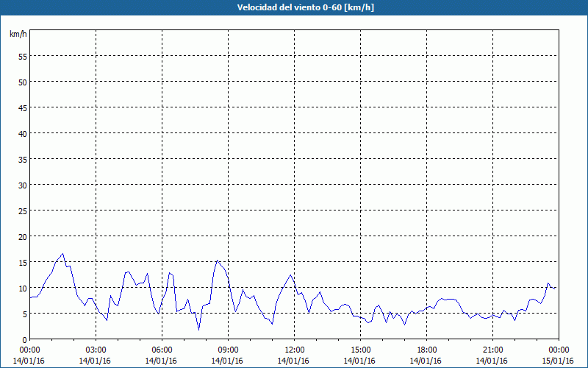Select the y-axis label '55'
Viewport: 588px width, 368px height.
(23, 57)
